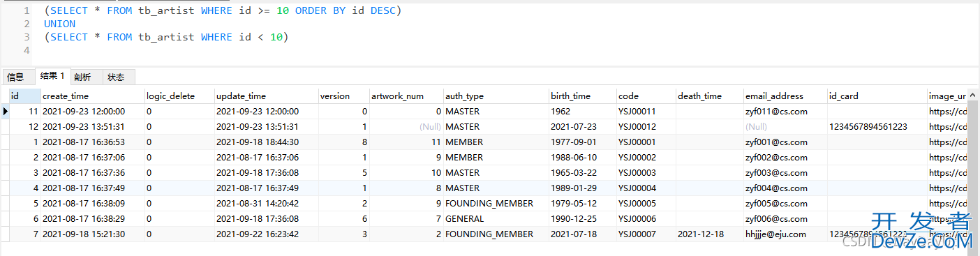Select code cell YSJ00001
This screenshot has width=980, height=256.
646,142
